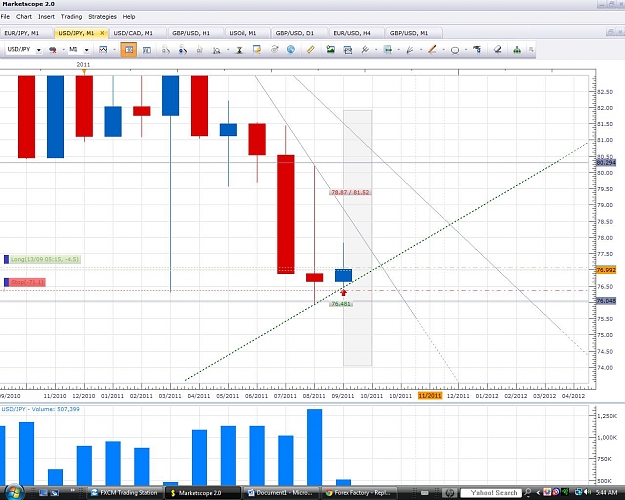Click the highlighted 11/2011 date marker
The image size is (625, 500).
coord(430,396)
